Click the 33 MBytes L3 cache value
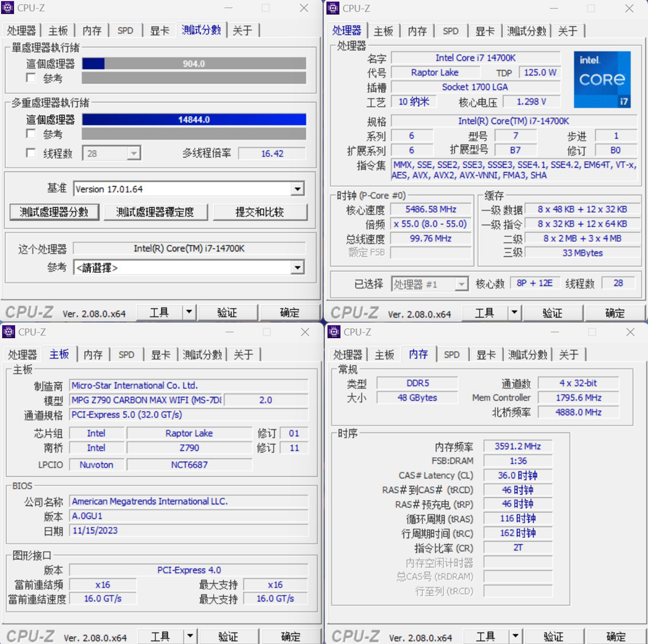Viewport: 648px width, 644px height. (583, 253)
